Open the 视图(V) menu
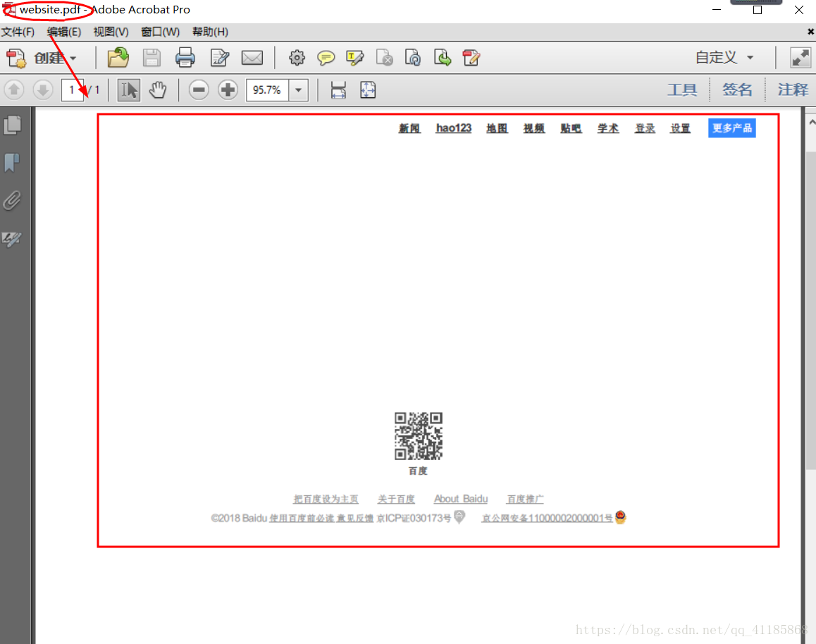 [x=111, y=32]
